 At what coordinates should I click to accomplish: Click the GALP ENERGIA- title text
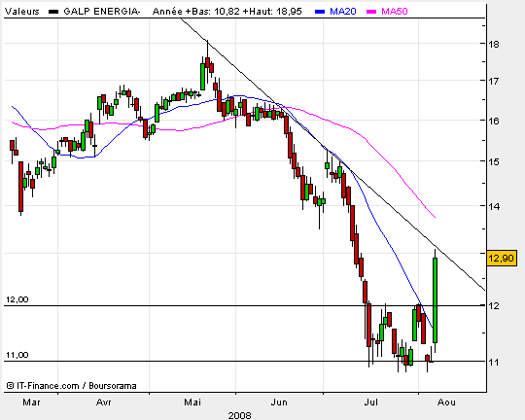(102, 12)
